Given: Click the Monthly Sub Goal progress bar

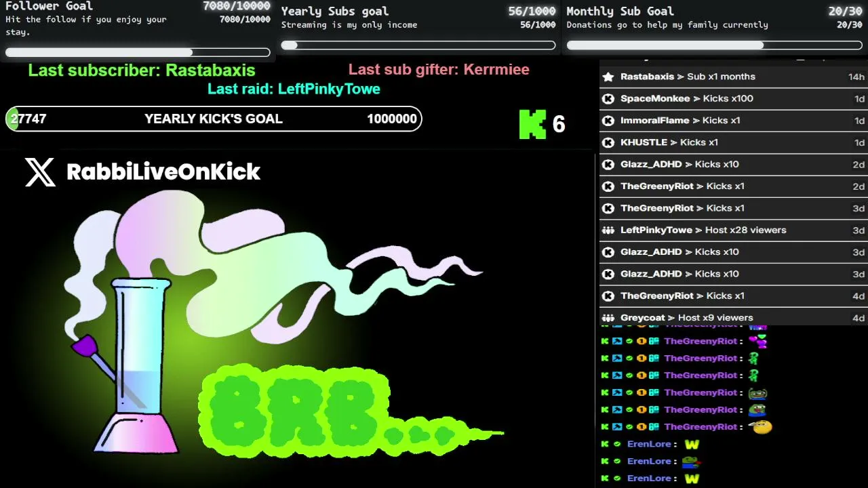Looking at the screenshot, I should pyautogui.click(x=715, y=45).
